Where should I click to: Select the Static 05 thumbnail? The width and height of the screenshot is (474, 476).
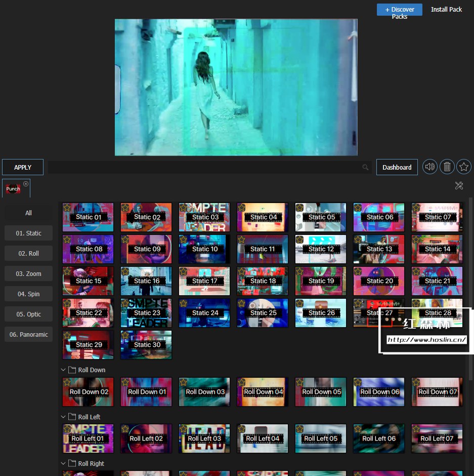point(321,217)
